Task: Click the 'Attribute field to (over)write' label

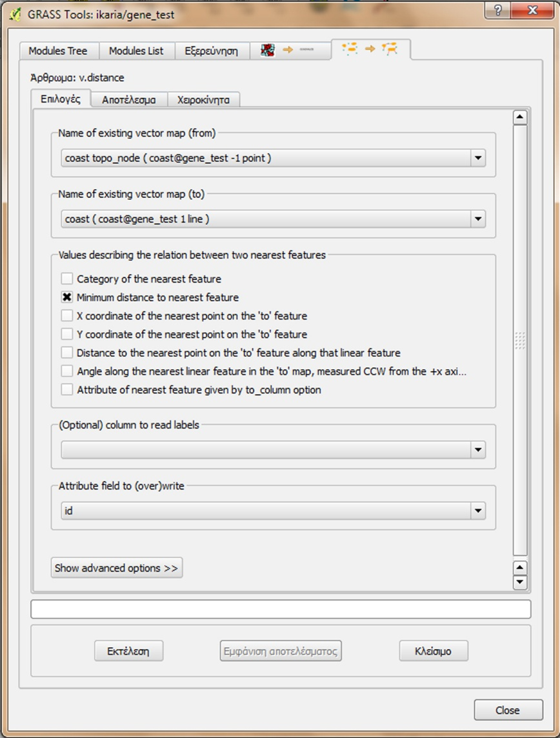Action: 121,486
